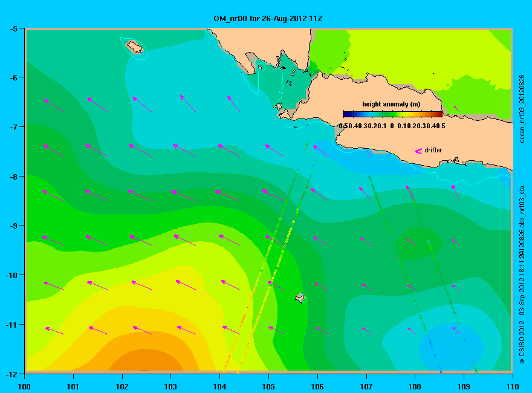532x393 pixels.
Task: Click longitude tick label 103
Action: (x=170, y=386)
